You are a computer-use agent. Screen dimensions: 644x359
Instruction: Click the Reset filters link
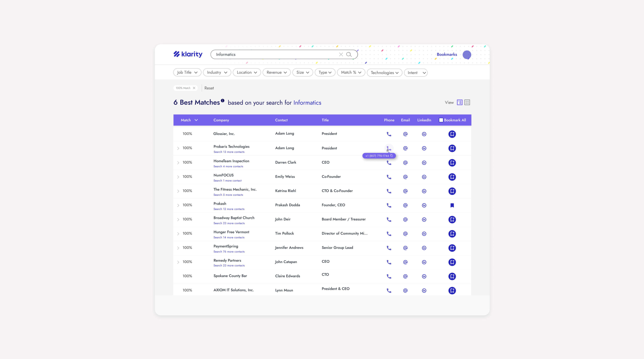[209, 88]
